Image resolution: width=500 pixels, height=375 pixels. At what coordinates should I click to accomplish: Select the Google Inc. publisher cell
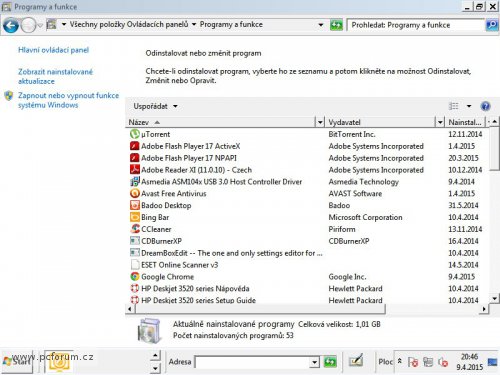[347, 277]
